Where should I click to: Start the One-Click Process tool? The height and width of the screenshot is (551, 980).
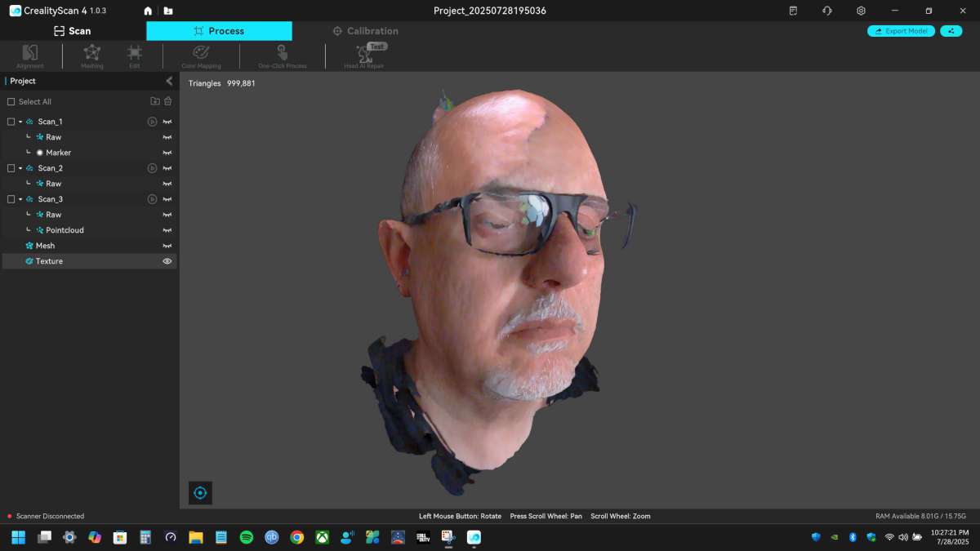(283, 56)
